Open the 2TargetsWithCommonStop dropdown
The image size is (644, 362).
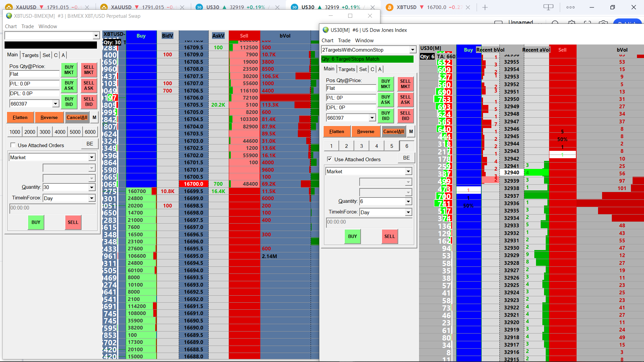tap(413, 50)
